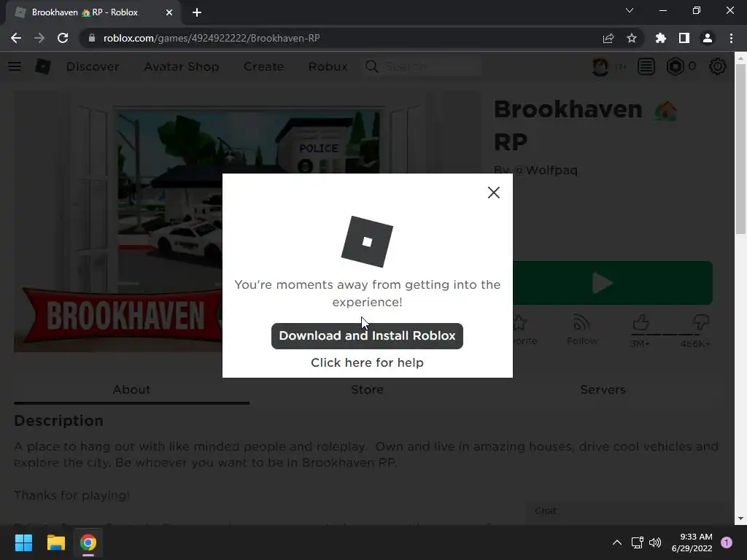
Task: Click Download and Install Roblox button
Action: pos(367,335)
